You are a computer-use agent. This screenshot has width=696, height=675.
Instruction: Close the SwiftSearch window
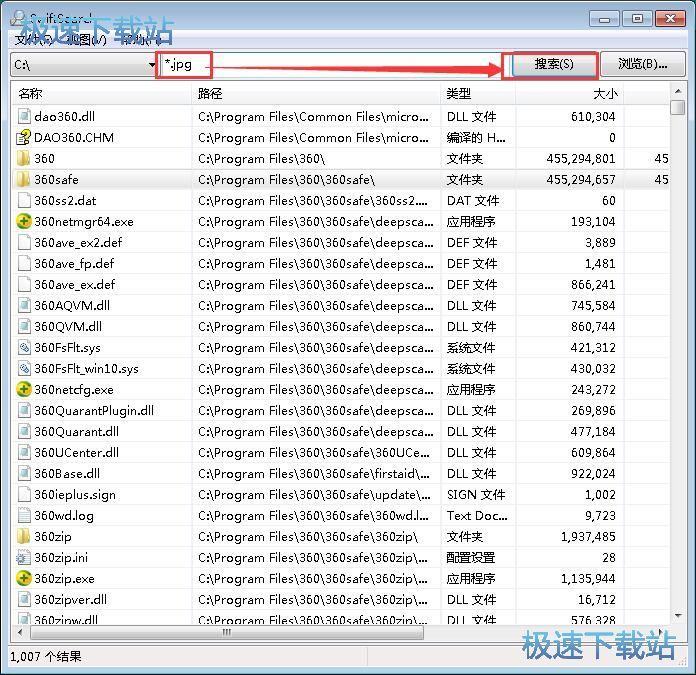pos(670,19)
